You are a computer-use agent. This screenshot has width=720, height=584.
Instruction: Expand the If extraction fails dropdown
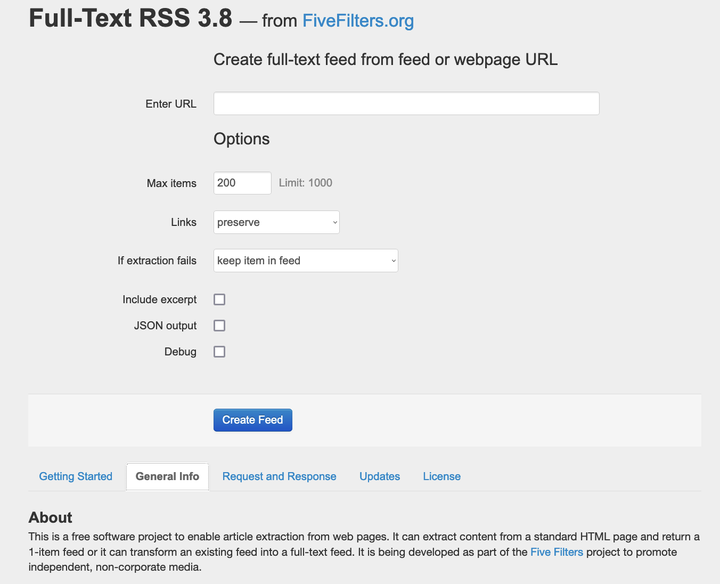tap(306, 261)
